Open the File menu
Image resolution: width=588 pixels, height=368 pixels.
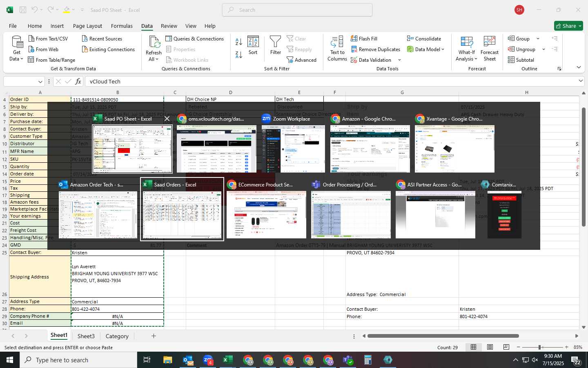point(13,26)
